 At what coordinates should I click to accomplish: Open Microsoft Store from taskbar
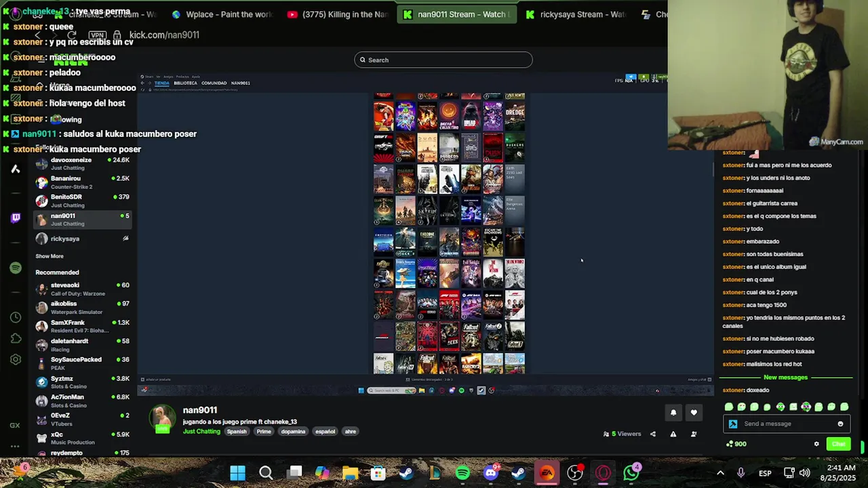(378, 472)
